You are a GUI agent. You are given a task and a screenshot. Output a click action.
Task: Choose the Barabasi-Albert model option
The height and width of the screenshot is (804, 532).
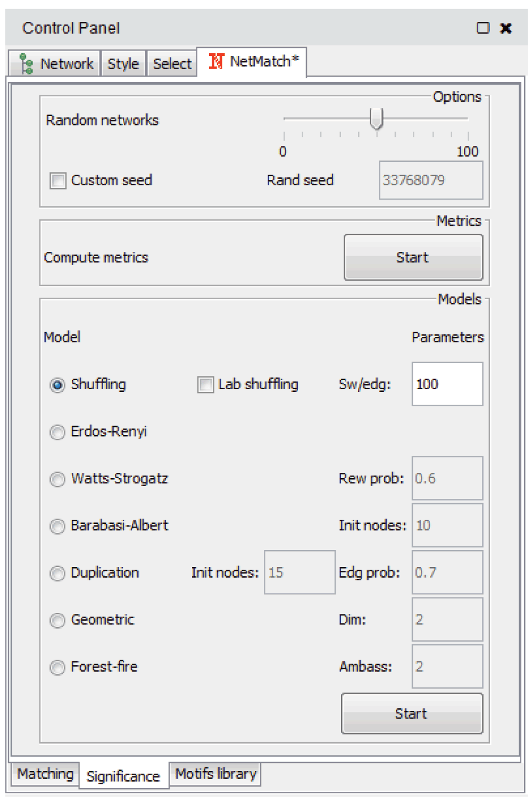coord(57,526)
